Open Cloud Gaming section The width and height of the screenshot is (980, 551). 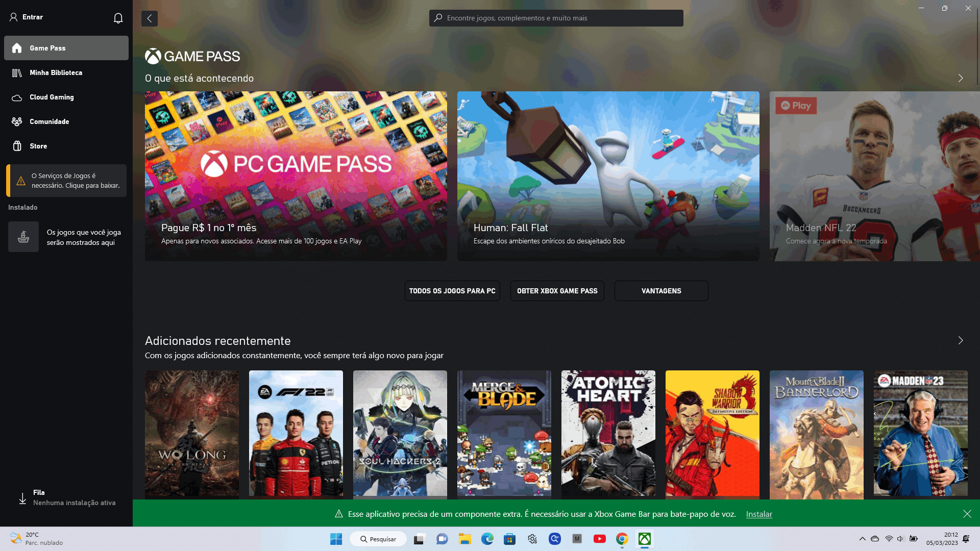pyautogui.click(x=66, y=97)
